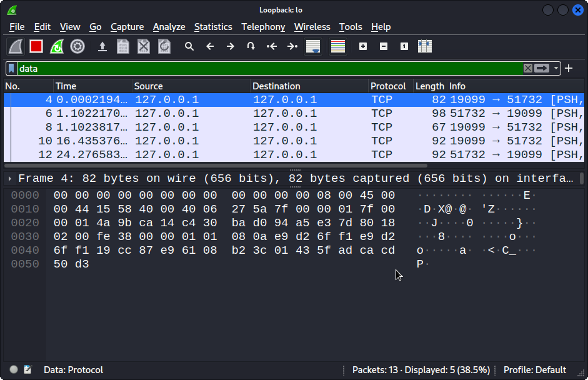Add a display filter button (plus)

point(569,68)
